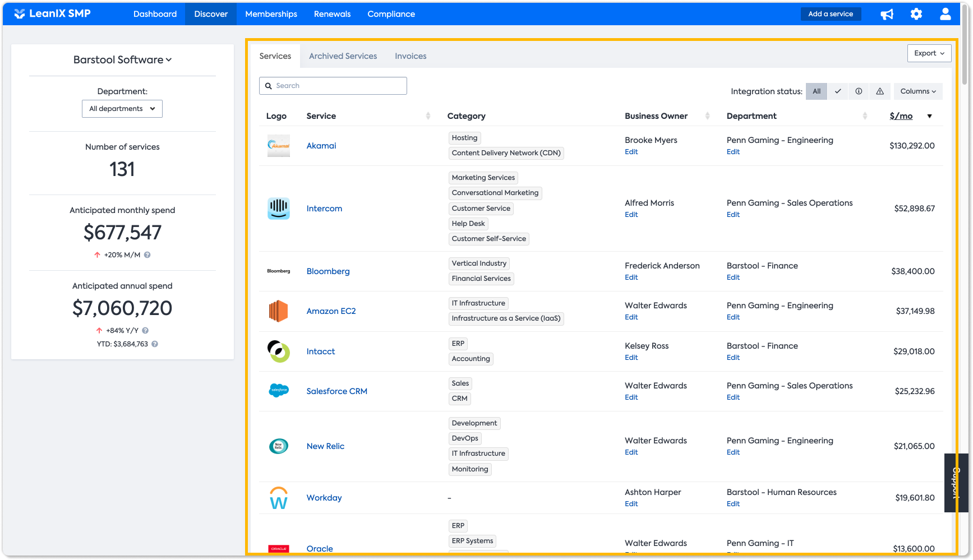Expand the Barstool Software account switcher

coord(122,60)
